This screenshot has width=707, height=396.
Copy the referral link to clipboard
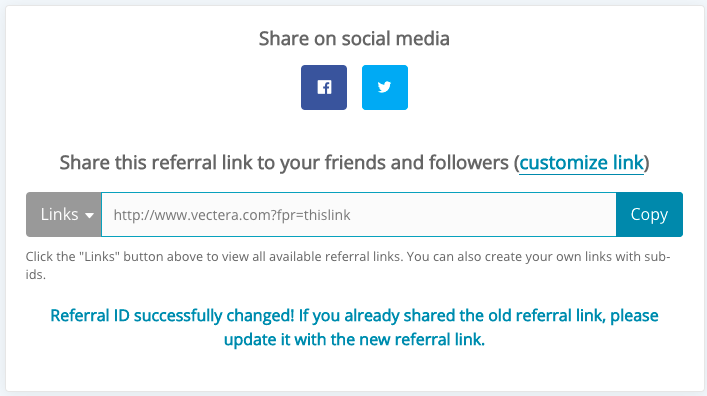649,215
